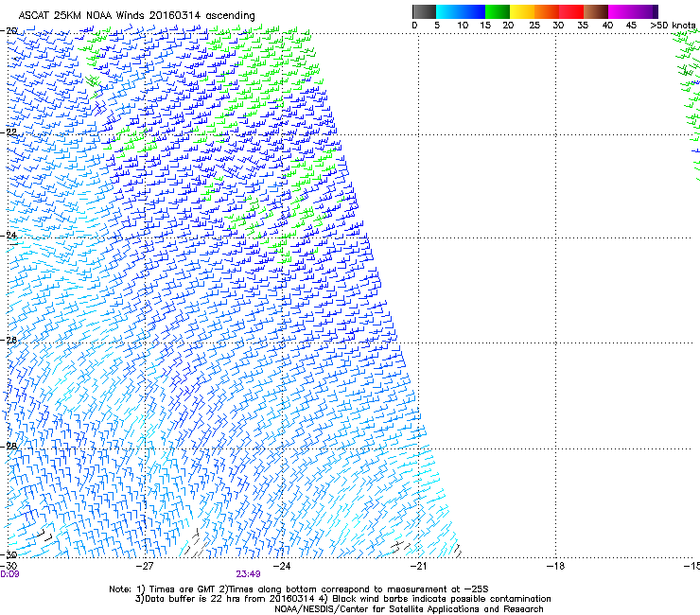This screenshot has width=700, height=615.
Task: Click the magenta-purple 40-50 knots color segment
Action: pyautogui.click(x=633, y=11)
